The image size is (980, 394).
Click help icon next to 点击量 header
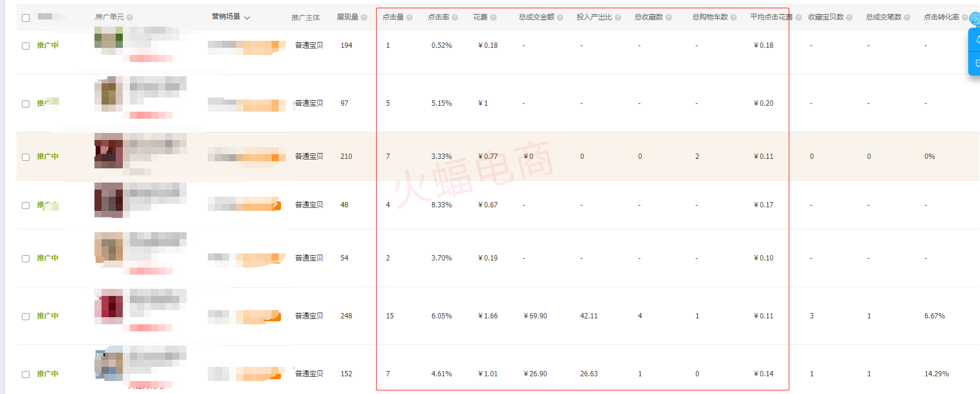coord(410,18)
